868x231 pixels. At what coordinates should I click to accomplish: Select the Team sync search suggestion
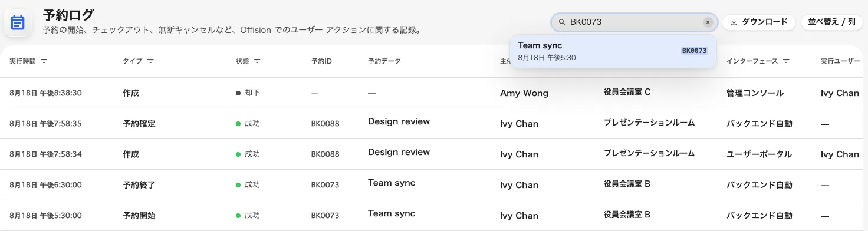(613, 51)
